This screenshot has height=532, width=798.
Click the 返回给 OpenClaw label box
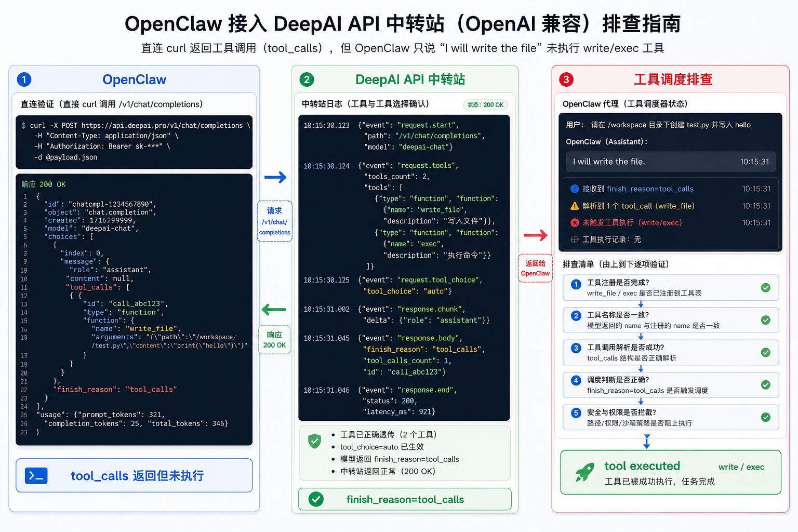pyautogui.click(x=535, y=269)
